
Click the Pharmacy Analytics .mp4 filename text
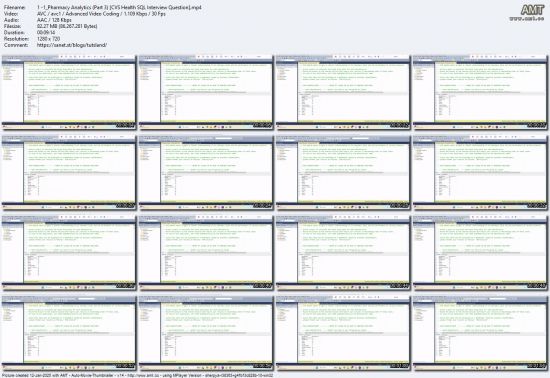[119, 7]
